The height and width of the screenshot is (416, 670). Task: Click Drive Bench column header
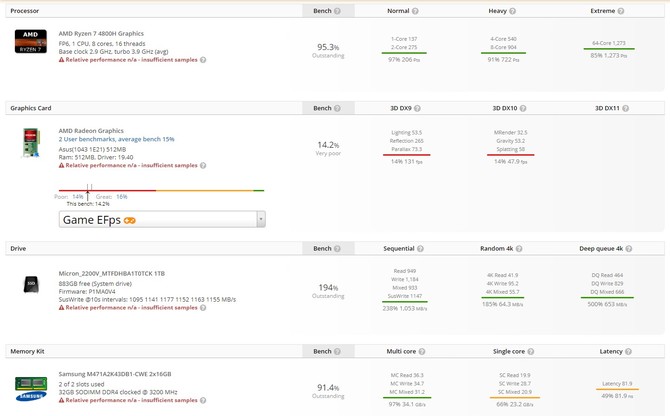(x=328, y=249)
